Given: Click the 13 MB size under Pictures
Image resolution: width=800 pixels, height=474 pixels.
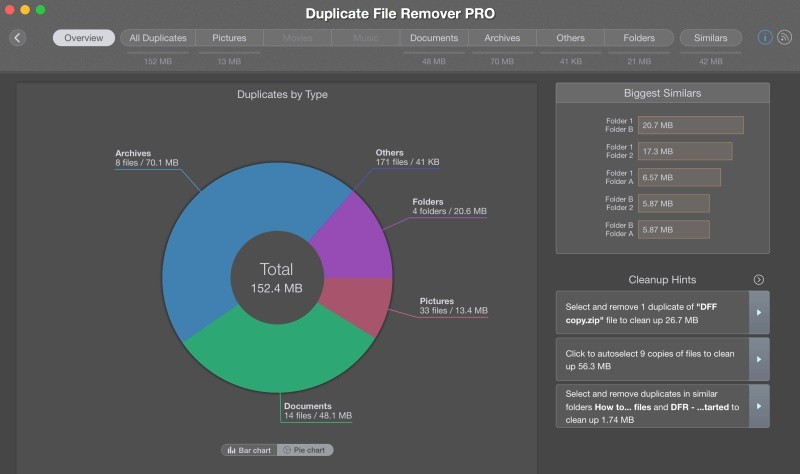Looking at the screenshot, I should 229,61.
